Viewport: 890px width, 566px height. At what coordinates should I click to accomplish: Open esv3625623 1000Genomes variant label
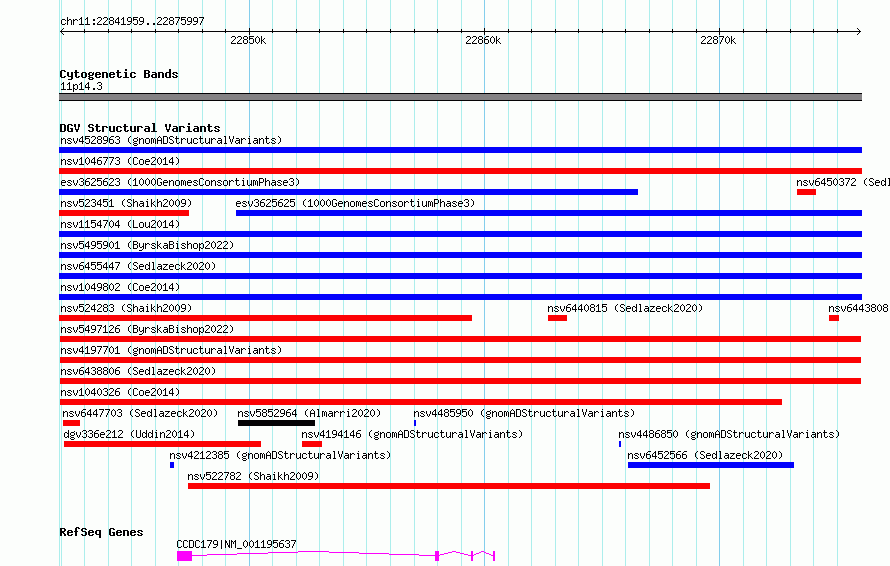coord(180,182)
